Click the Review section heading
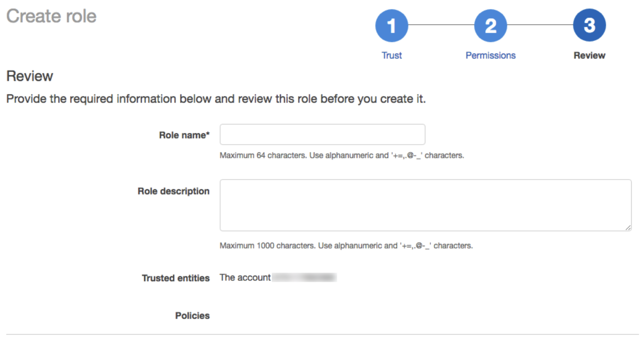644x343 pixels. click(x=30, y=76)
